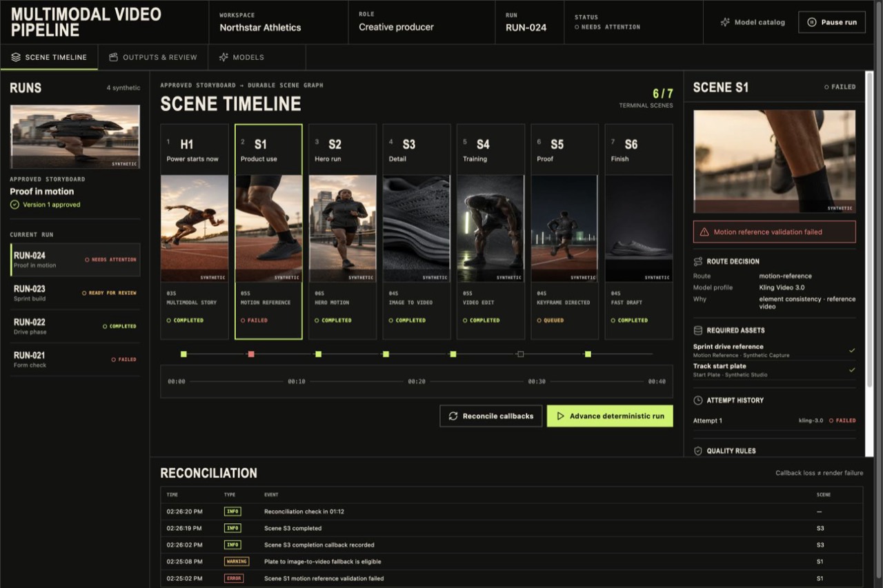Click the Quality Rules shield icon
Viewport: 883px width, 588px height.
click(x=698, y=451)
